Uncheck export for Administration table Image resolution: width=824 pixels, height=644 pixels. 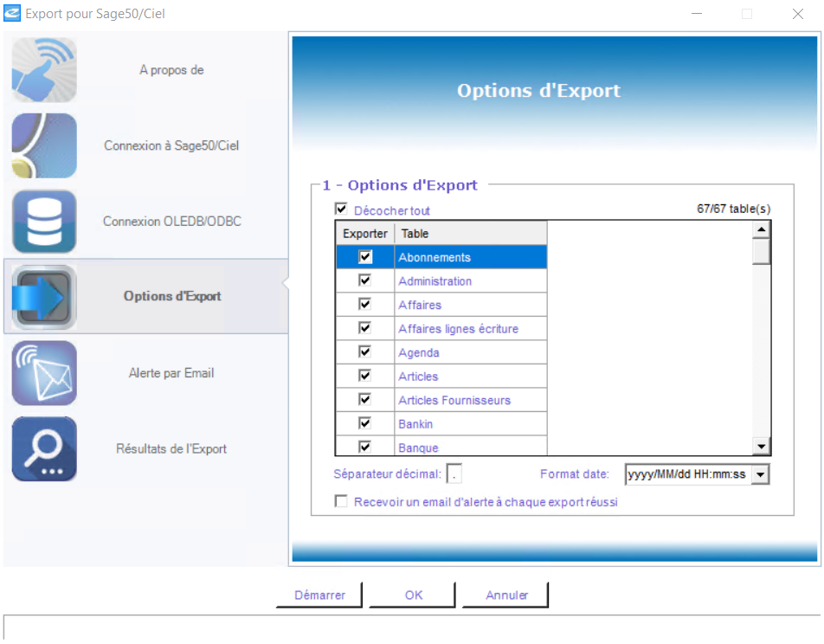(x=365, y=281)
